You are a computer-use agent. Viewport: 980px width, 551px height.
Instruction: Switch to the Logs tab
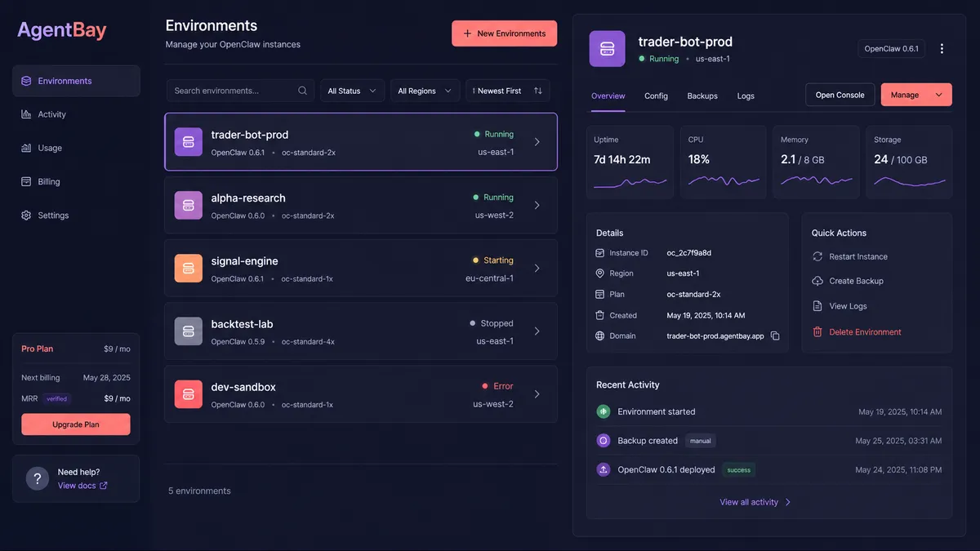(x=746, y=96)
